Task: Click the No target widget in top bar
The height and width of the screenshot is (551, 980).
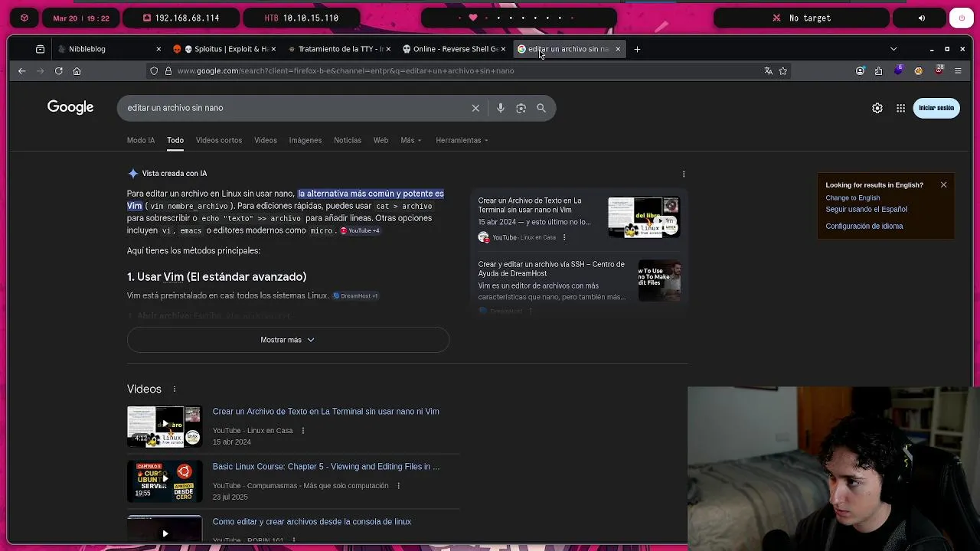Action: [x=802, y=18]
